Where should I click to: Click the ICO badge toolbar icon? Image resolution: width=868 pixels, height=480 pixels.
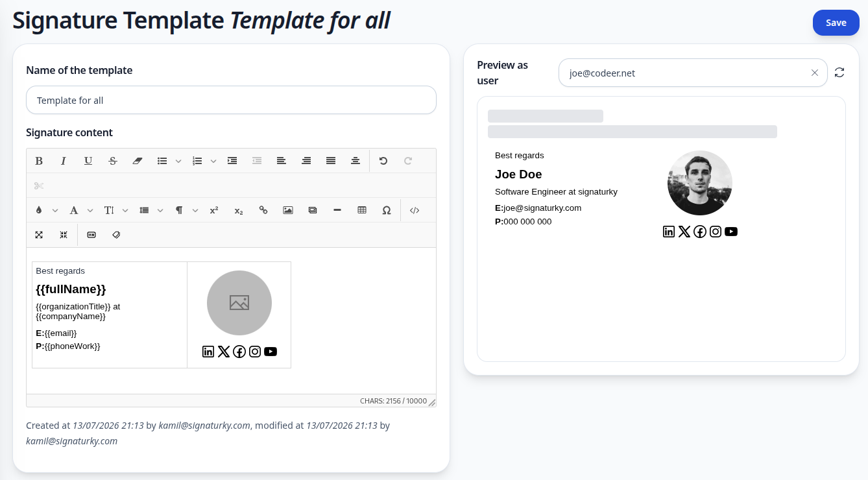[x=91, y=235]
